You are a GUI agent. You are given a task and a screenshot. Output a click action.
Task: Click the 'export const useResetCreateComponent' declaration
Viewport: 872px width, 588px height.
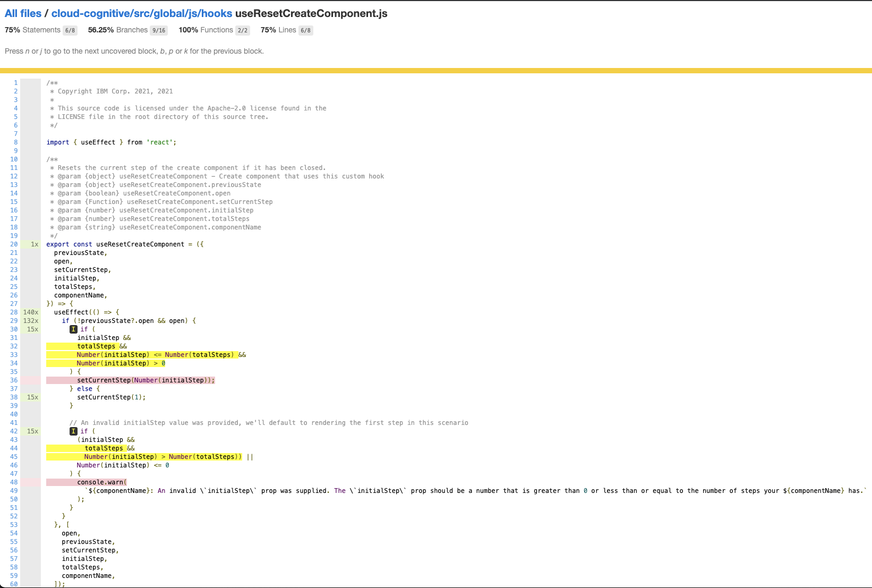click(x=125, y=244)
